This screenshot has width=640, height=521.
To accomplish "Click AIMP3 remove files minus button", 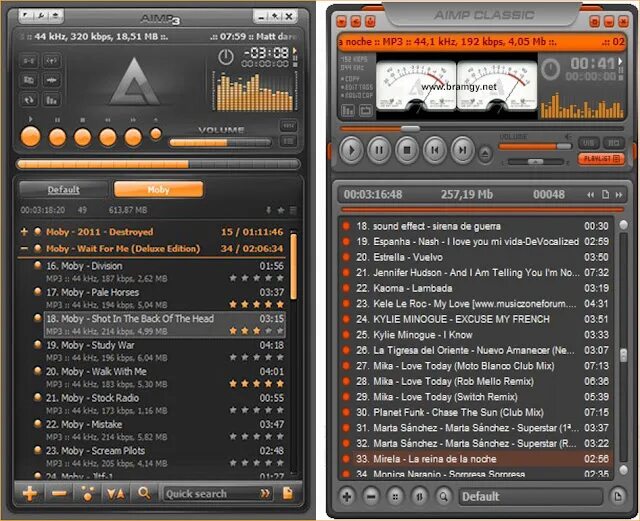I will (59, 494).
